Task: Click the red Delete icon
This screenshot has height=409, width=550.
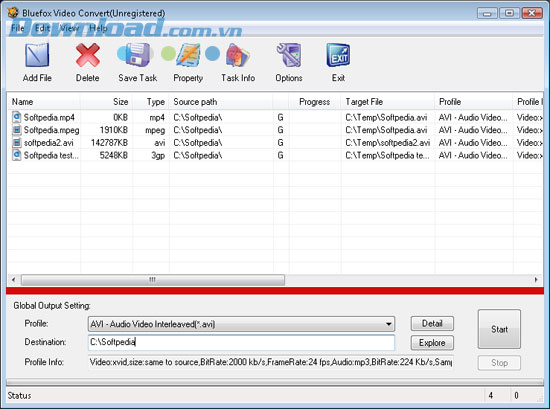Action: point(87,55)
